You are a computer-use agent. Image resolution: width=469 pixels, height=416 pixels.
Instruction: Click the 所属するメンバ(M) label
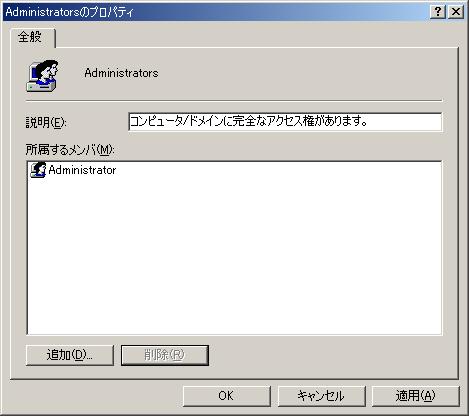(x=70, y=150)
